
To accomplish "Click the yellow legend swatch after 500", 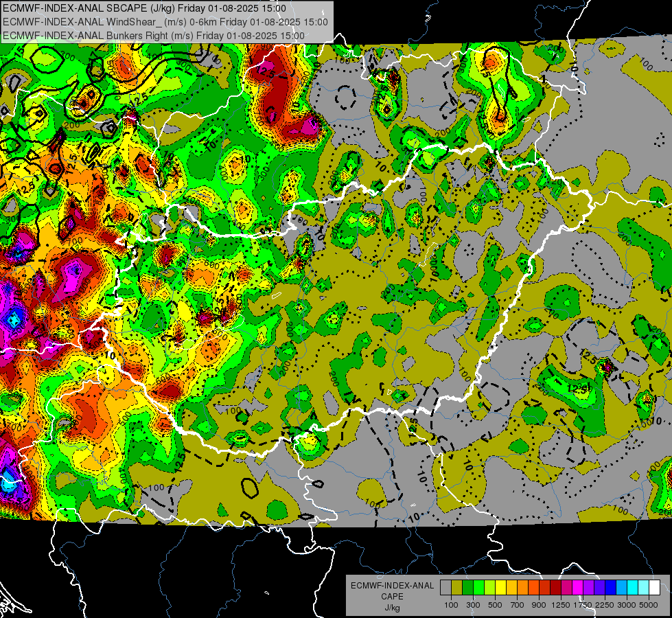I will point(501,587).
